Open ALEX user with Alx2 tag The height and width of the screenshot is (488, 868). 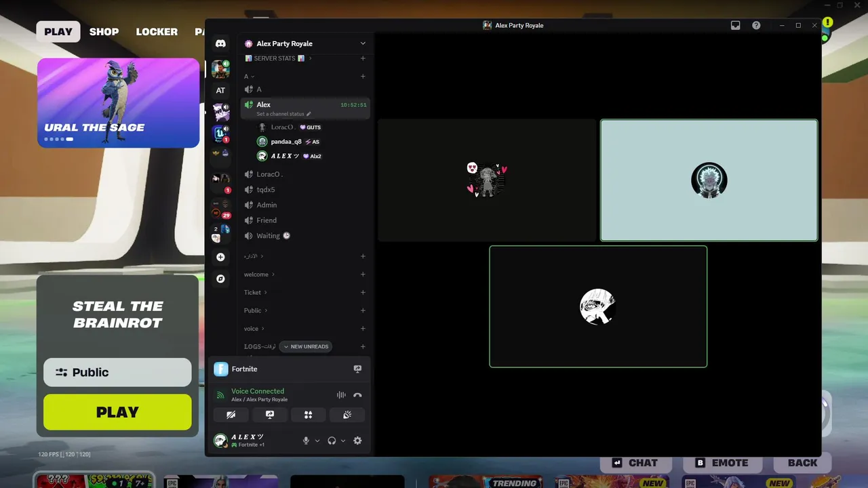tap(289, 156)
